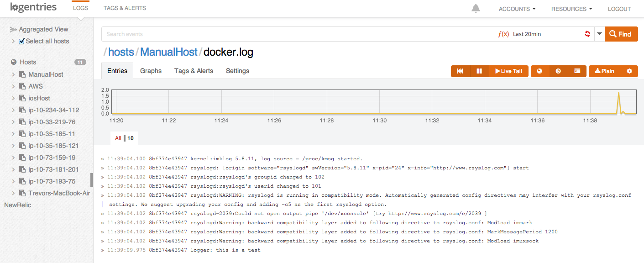Click the pie chart view icon
Screen dimensions: 644x263
(x=539, y=71)
